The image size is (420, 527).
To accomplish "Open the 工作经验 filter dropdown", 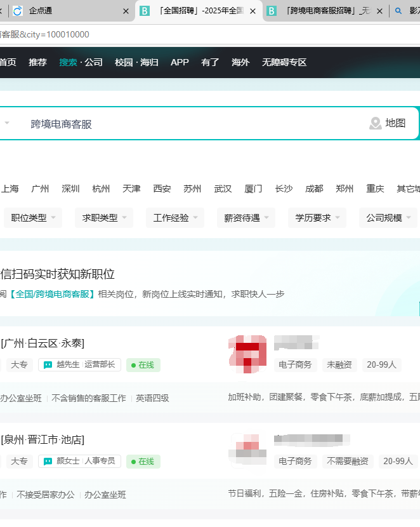I will click(175, 218).
